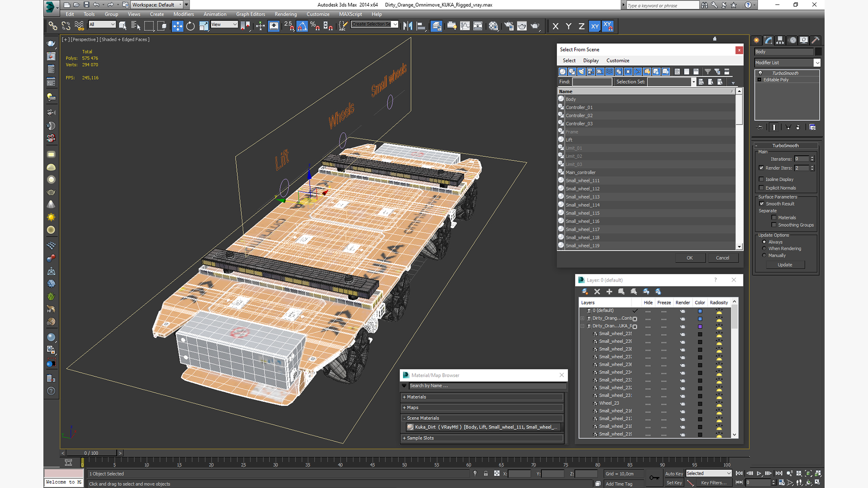The height and width of the screenshot is (488, 868).
Task: Click add selection to layer plus icon
Action: click(x=609, y=291)
